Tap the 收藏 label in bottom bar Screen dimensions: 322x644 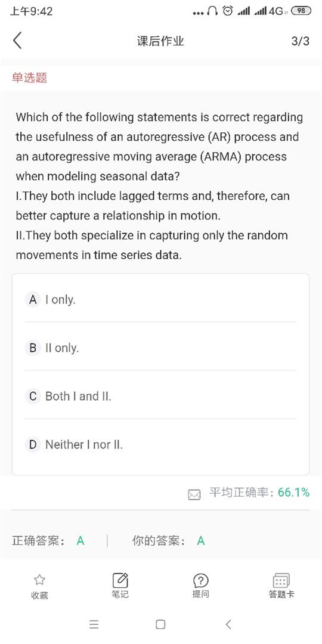[x=39, y=596]
